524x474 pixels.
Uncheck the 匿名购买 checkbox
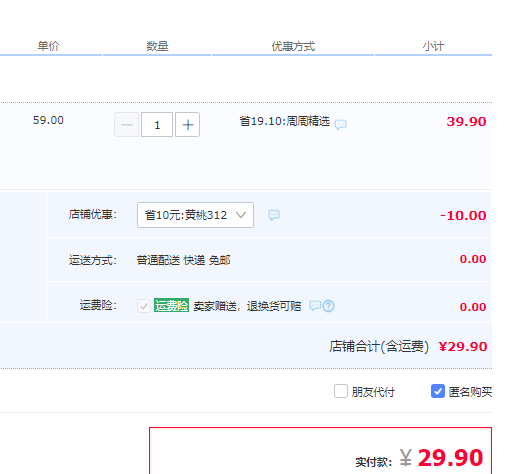click(438, 391)
